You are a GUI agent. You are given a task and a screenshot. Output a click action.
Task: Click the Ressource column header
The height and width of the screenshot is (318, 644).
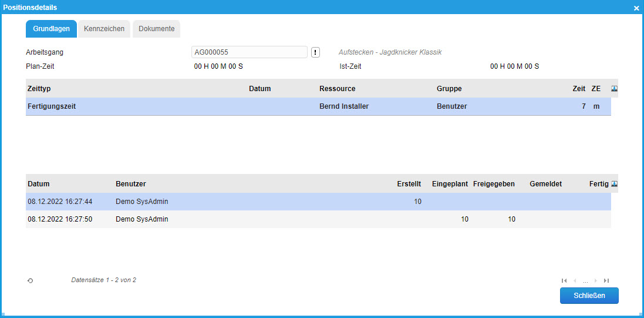337,89
